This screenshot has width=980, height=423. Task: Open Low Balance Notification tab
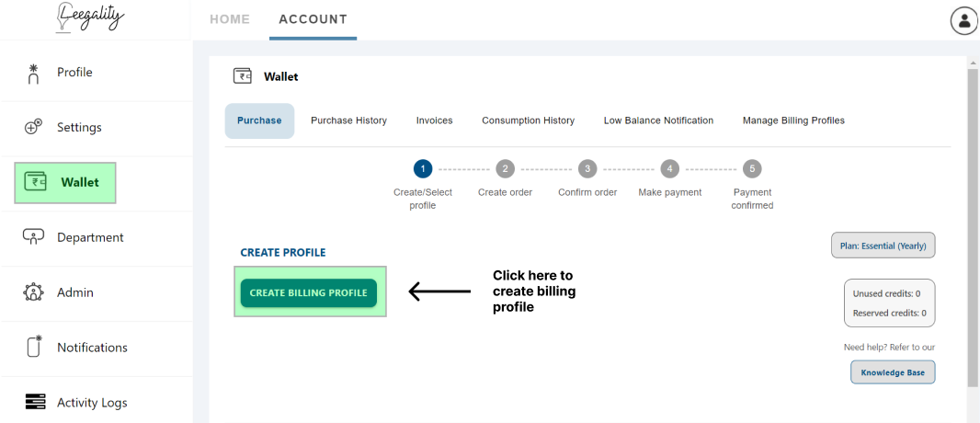(x=658, y=120)
